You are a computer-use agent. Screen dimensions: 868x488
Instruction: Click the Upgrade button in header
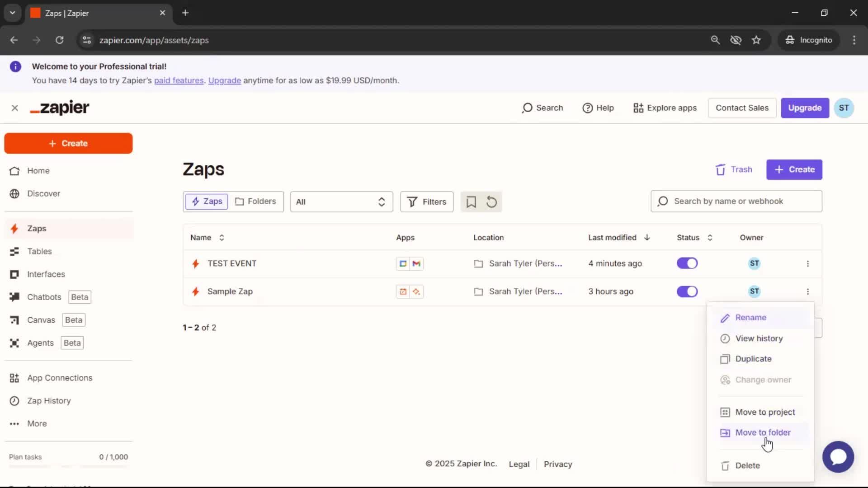coord(805,108)
